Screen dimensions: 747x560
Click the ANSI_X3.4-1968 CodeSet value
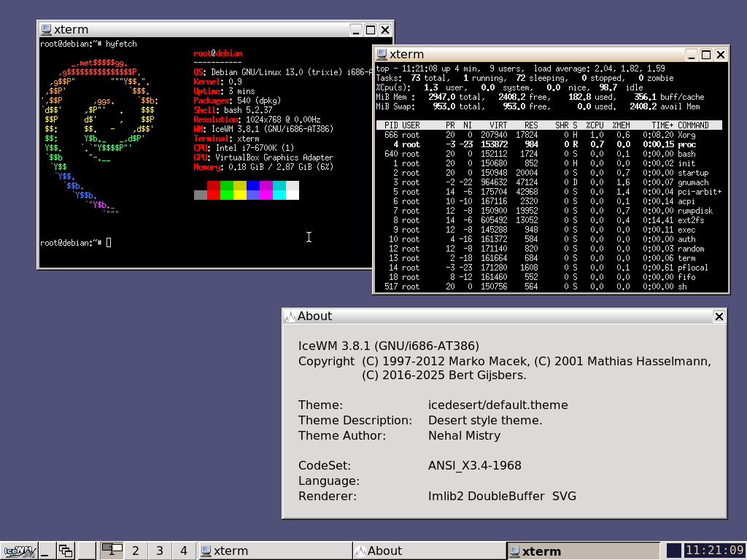pos(474,466)
